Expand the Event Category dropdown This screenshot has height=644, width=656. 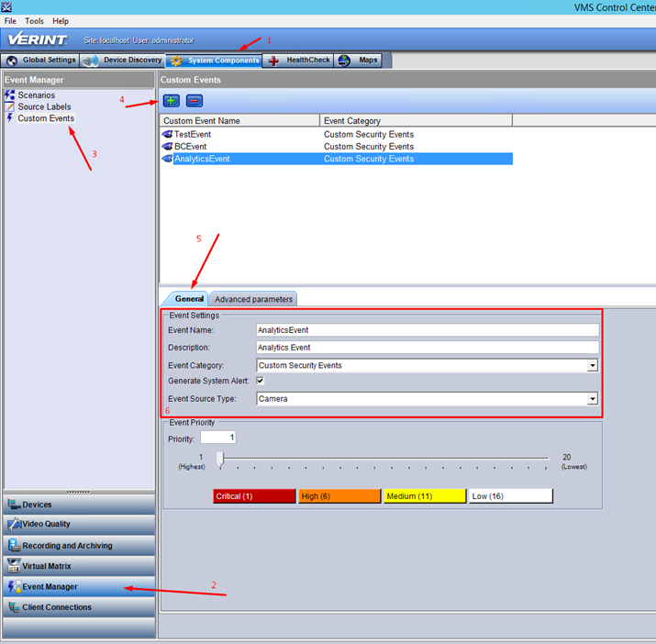pos(592,365)
